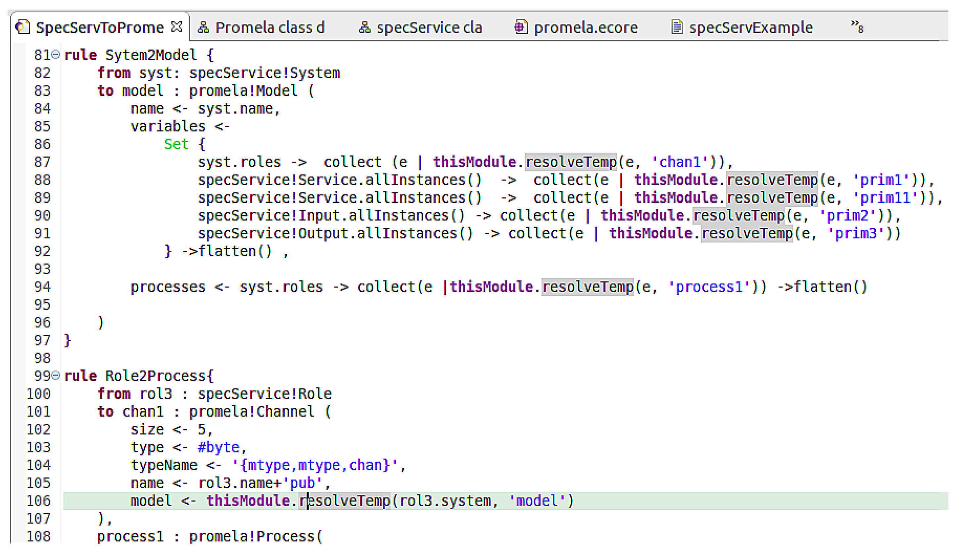The height and width of the screenshot is (560, 956).
Task: Switch to the promela.ecore tab
Action: tap(586, 28)
